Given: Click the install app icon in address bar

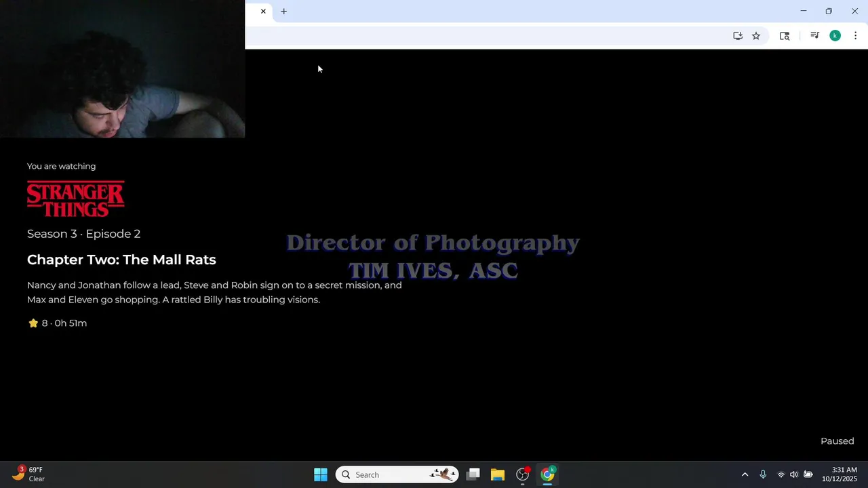Looking at the screenshot, I should click(738, 36).
